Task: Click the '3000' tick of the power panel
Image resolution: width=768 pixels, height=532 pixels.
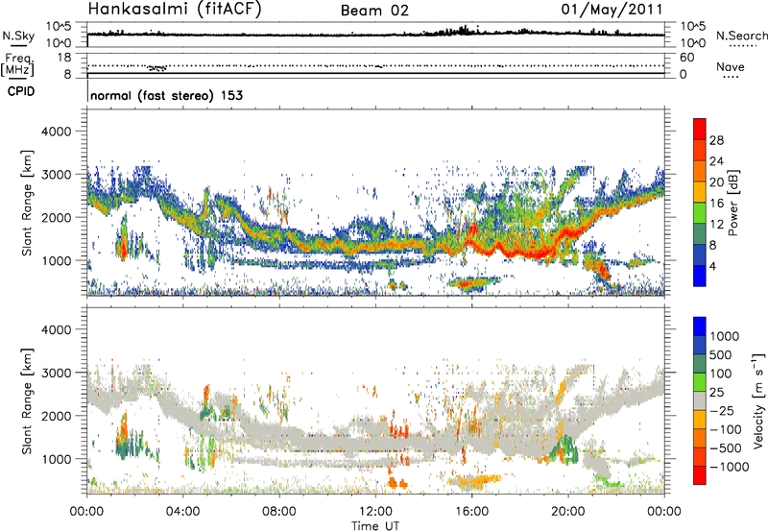Action: [57, 175]
